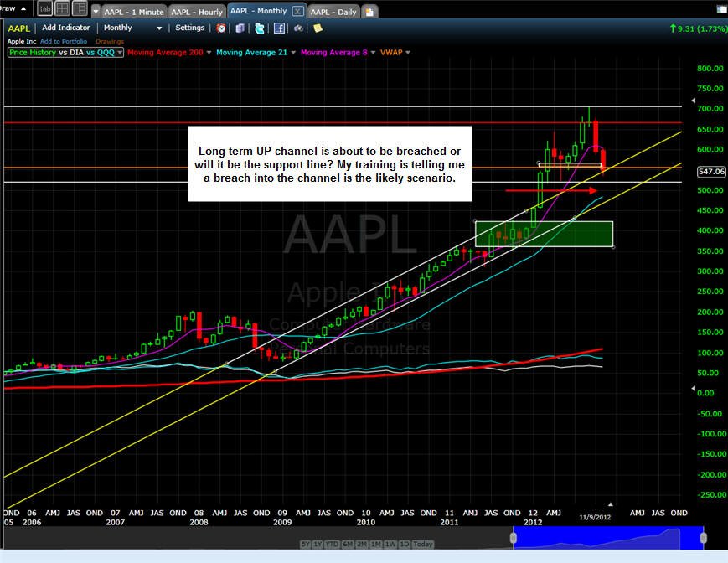
Task: Expand Moving Average 8 options arrow
Action: click(x=374, y=53)
